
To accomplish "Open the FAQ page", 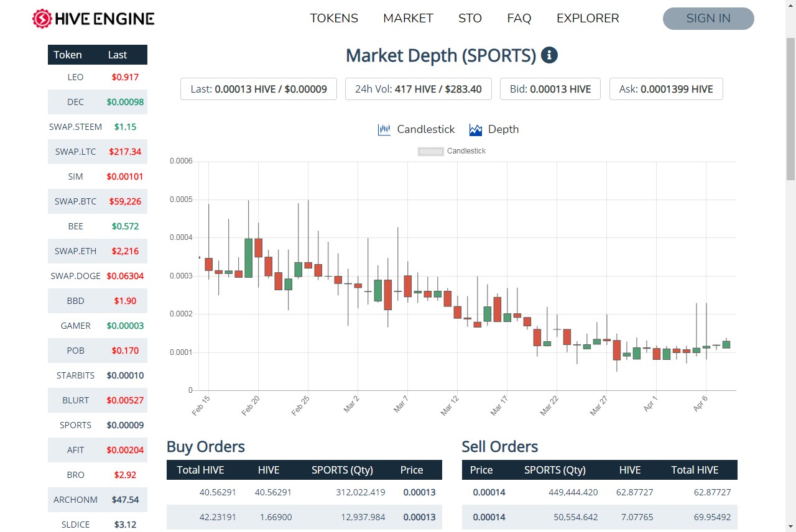I will point(519,19).
